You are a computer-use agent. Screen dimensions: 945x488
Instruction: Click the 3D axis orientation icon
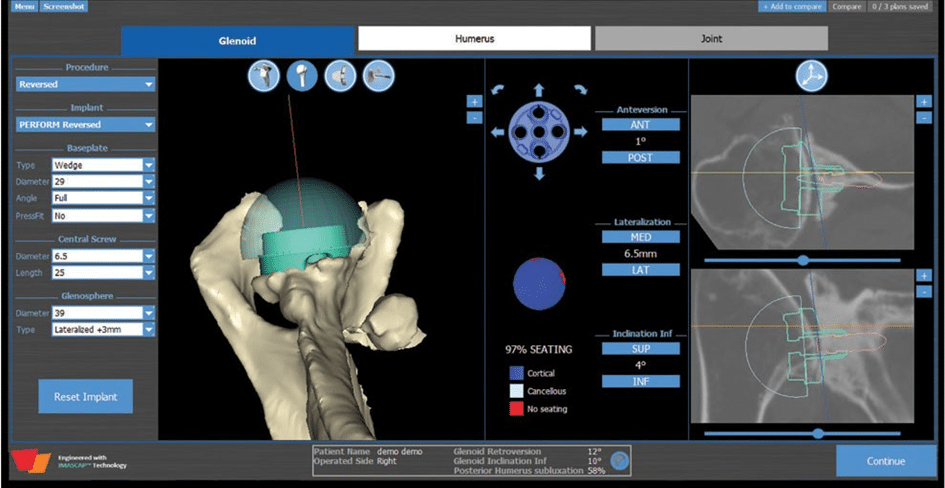pos(811,75)
